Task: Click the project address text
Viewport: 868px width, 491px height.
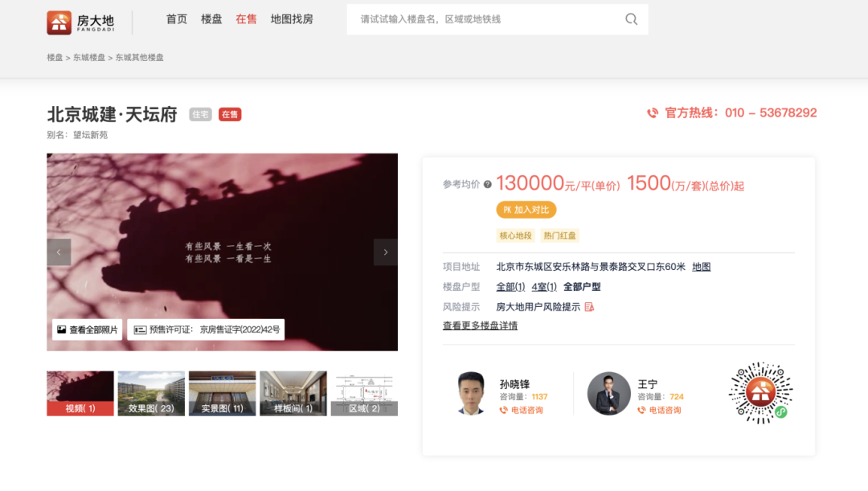Action: pos(591,267)
